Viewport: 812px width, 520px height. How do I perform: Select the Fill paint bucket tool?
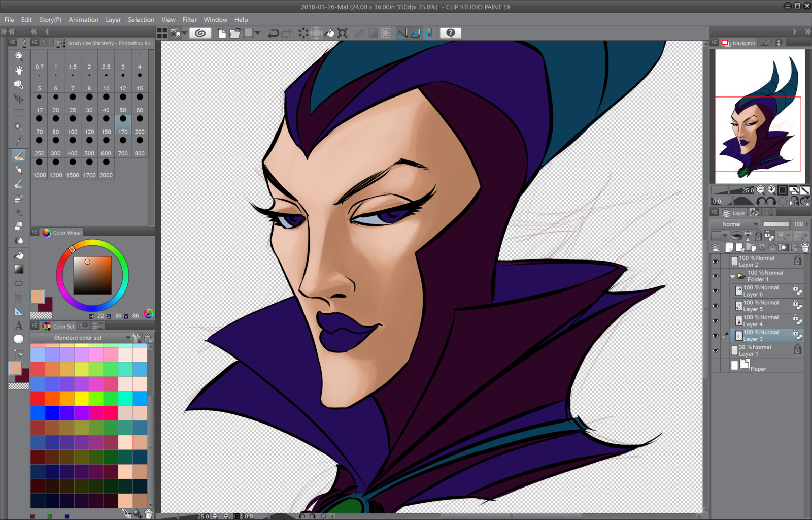pos(19,255)
